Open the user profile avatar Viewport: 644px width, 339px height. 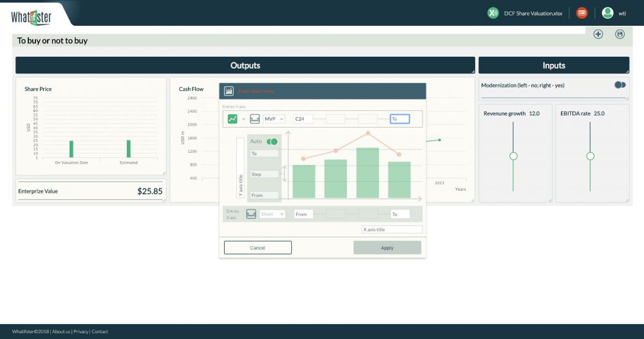[607, 13]
